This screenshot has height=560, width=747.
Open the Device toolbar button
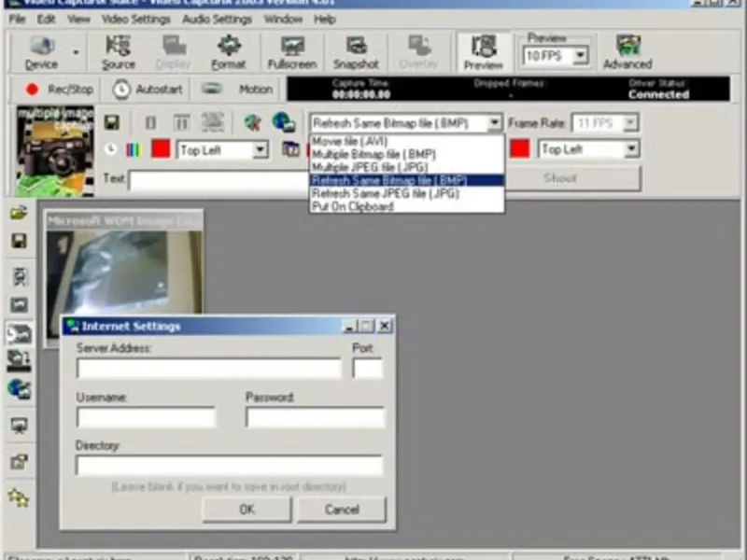(x=41, y=52)
